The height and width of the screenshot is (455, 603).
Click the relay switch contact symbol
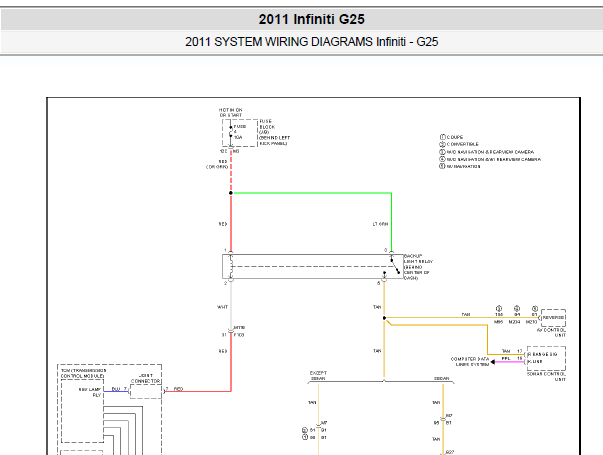pos(395,266)
